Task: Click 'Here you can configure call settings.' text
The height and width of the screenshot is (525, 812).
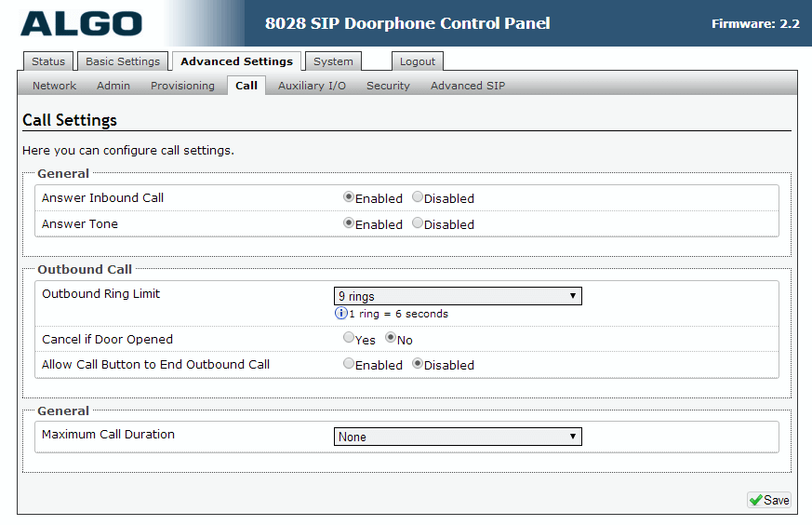Action: click(128, 150)
